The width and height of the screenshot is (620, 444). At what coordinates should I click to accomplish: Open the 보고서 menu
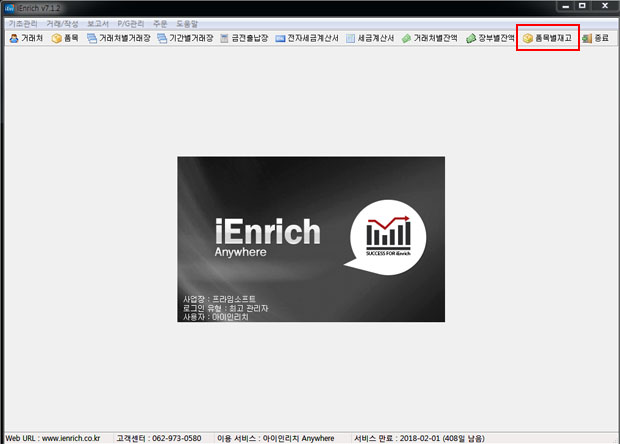pyautogui.click(x=98, y=22)
